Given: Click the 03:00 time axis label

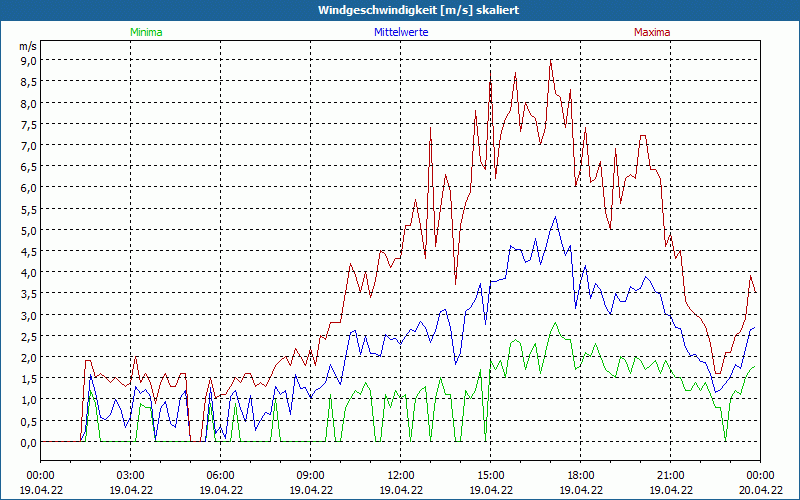Looking at the screenshot, I should [x=130, y=476].
